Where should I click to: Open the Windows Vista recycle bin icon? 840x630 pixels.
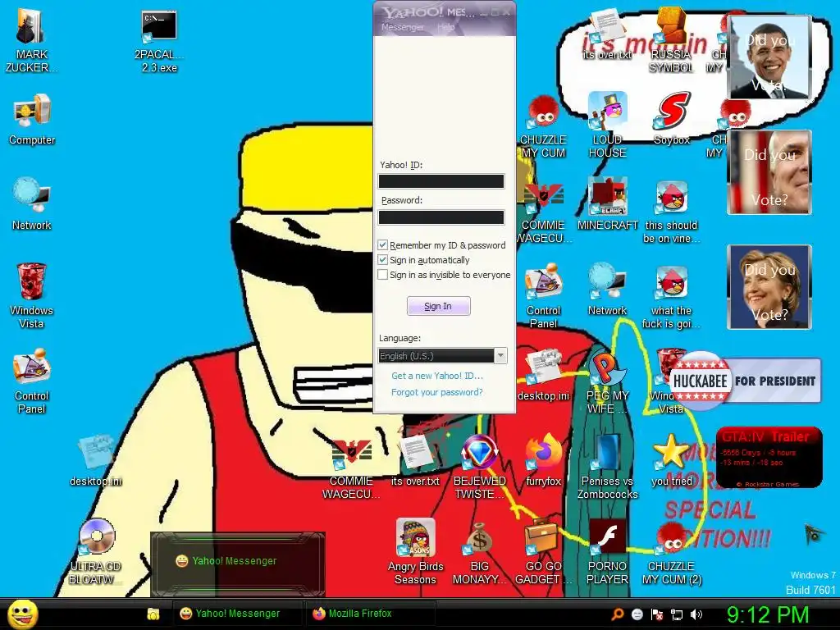(x=31, y=295)
